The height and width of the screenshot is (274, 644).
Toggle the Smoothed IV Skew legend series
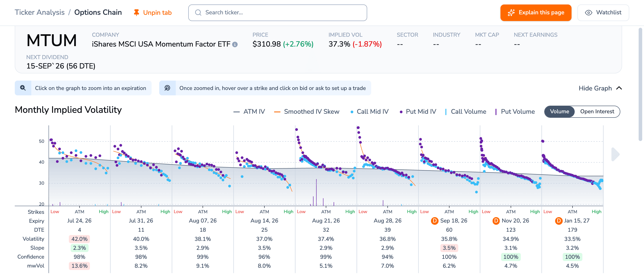click(307, 112)
